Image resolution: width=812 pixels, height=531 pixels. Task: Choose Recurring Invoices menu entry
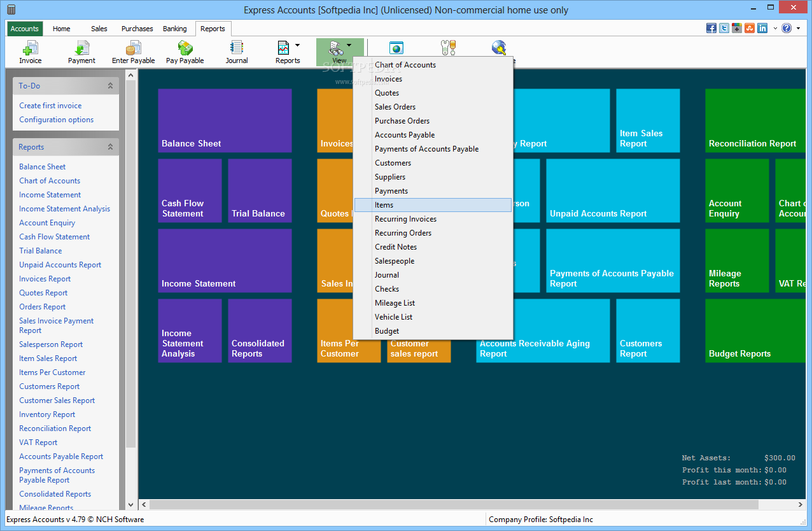coord(433,219)
